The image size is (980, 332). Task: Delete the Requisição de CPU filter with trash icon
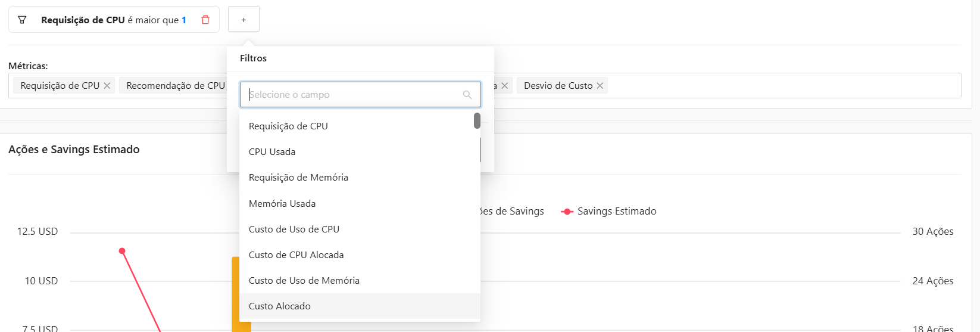tap(205, 20)
